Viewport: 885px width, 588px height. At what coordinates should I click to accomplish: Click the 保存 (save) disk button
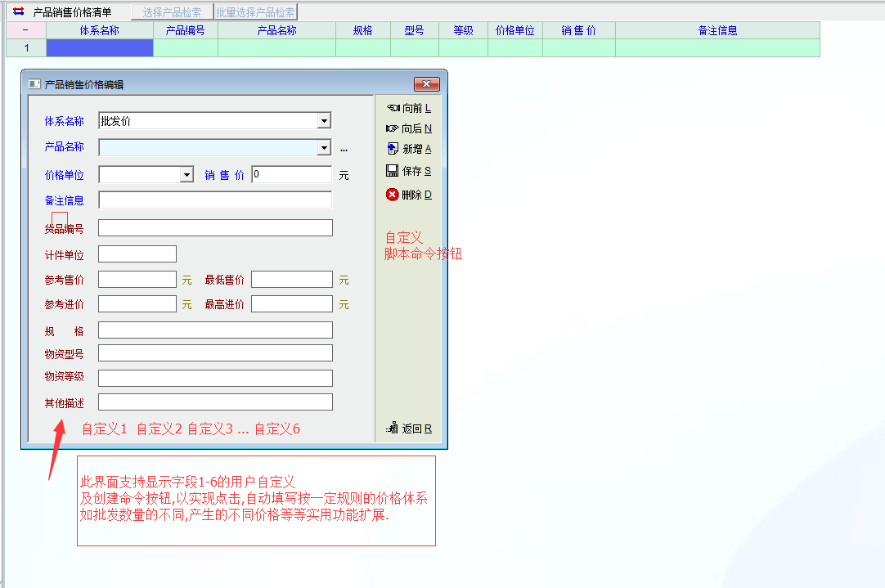point(408,172)
